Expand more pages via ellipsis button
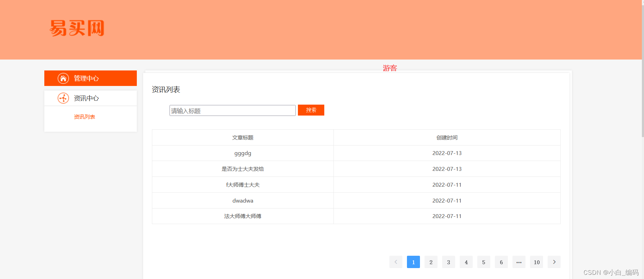Screen dimensions: 644x279 519,262
